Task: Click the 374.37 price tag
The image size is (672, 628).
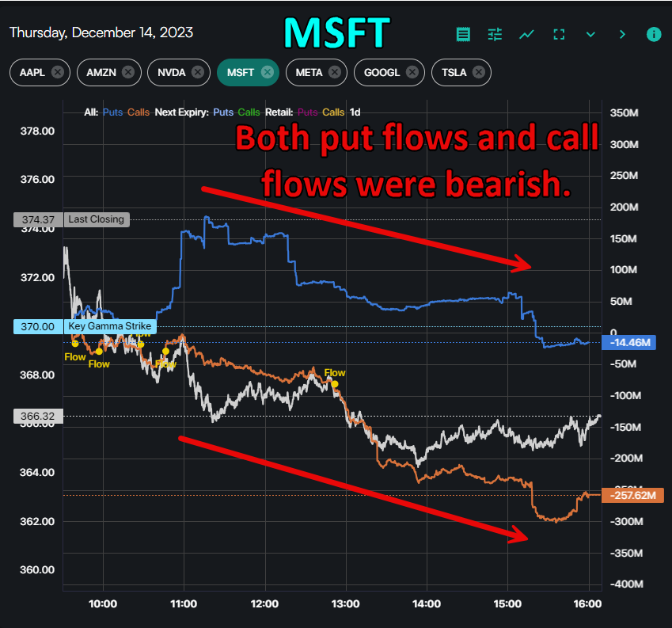Action: [38, 220]
